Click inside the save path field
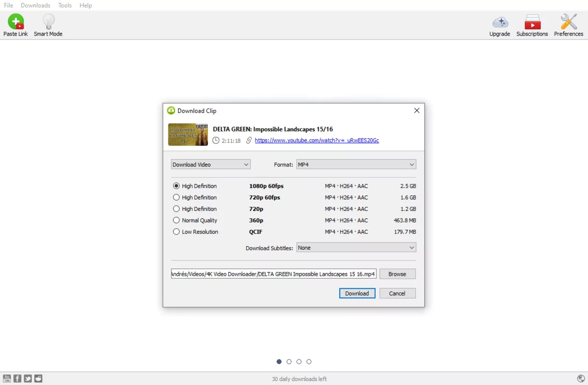588x385 pixels. (273, 273)
